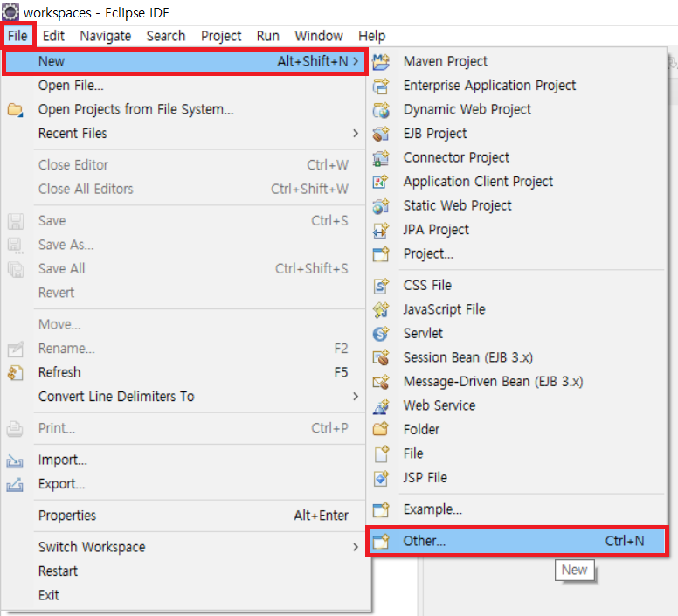Screen dimensions: 678x616
Task: Select JavaScript File text entry
Action: pyautogui.click(x=444, y=309)
